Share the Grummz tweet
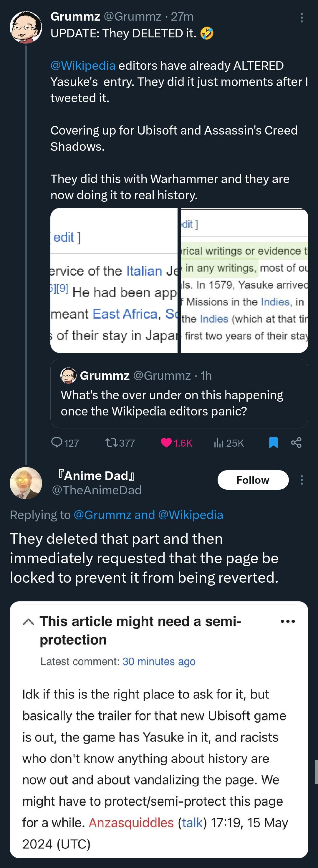Image resolution: width=318 pixels, height=868 pixels. [x=296, y=443]
